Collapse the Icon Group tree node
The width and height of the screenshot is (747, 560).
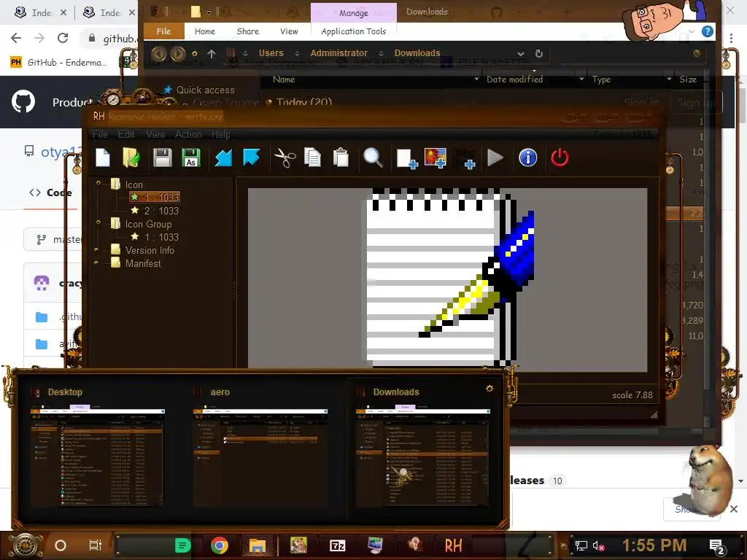[98, 222]
